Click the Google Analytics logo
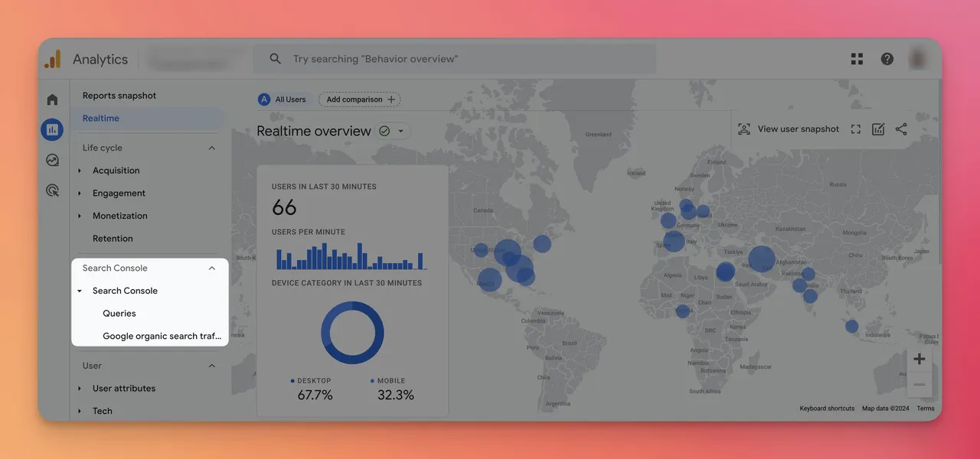This screenshot has width=980, height=459. (53, 59)
